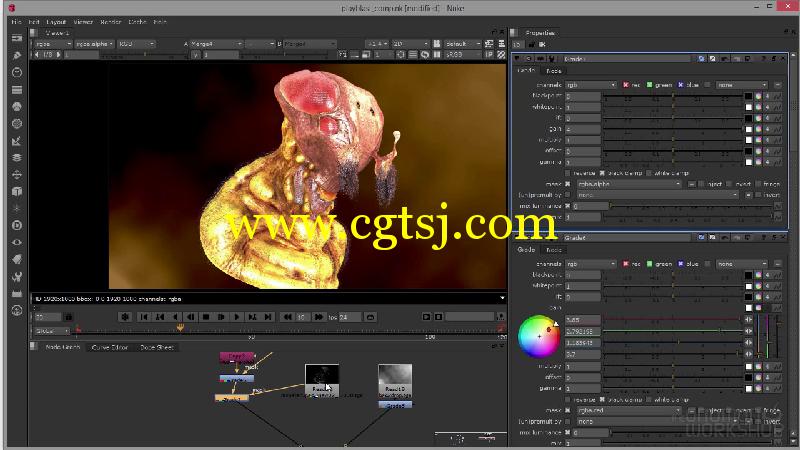Screen dimensions: 800x450
Task: Open the Image nodes toolbar menu
Action: 17,38
